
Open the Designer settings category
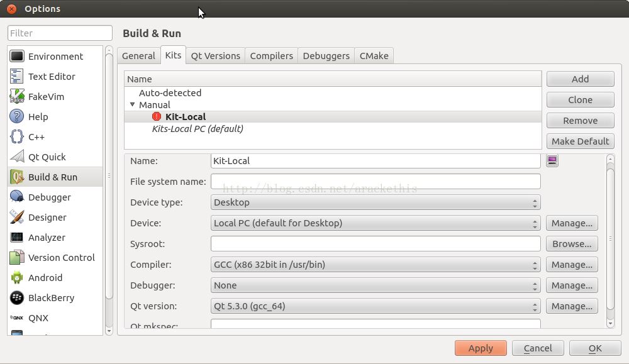tap(47, 218)
